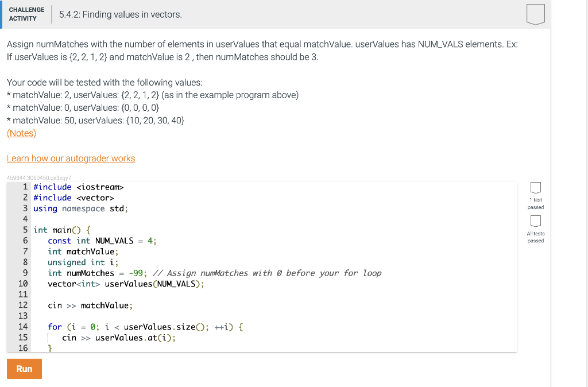
Task: Click the #include <iostream> line
Action: 78,187
